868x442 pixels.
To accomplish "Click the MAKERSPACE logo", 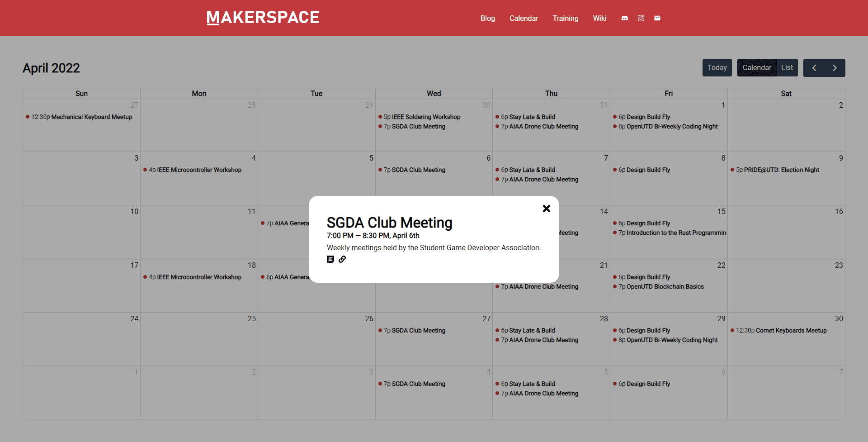I will 263,18.
